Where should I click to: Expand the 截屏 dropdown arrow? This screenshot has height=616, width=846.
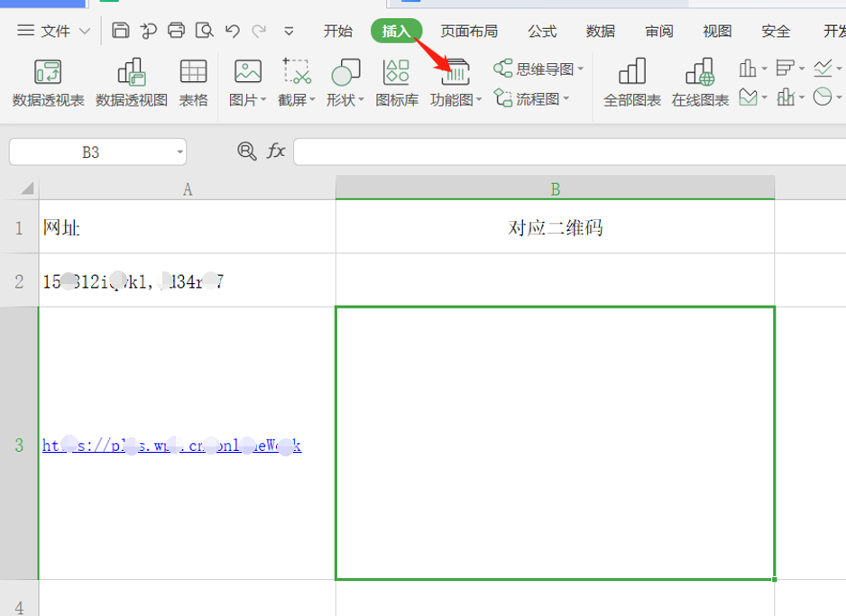coord(312,100)
